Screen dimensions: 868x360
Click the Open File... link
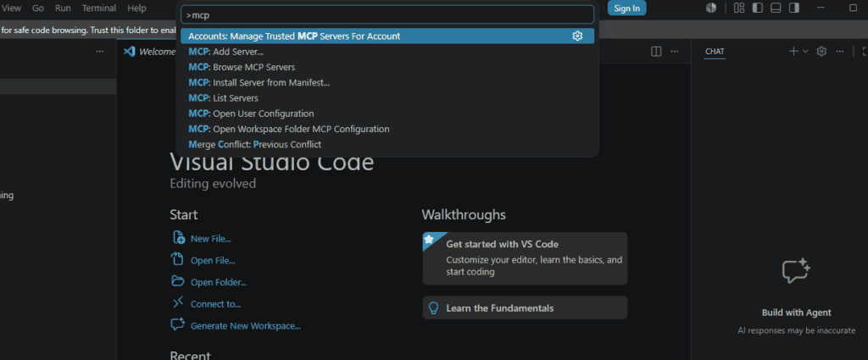tap(213, 260)
